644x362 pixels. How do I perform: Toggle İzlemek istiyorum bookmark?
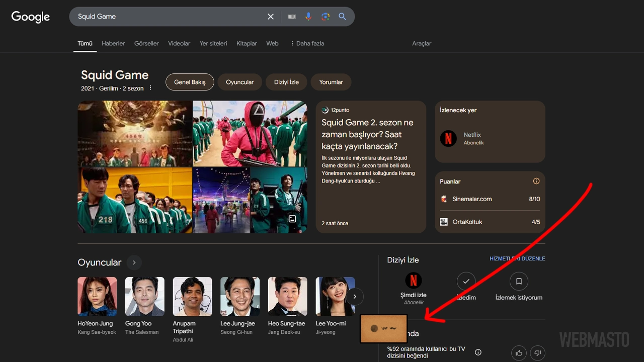pos(519,281)
